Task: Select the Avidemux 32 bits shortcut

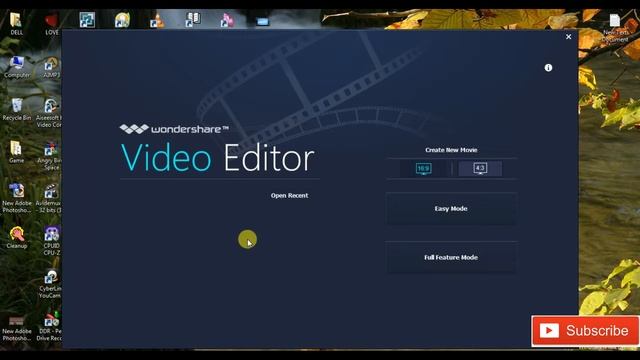Action: click(x=50, y=198)
